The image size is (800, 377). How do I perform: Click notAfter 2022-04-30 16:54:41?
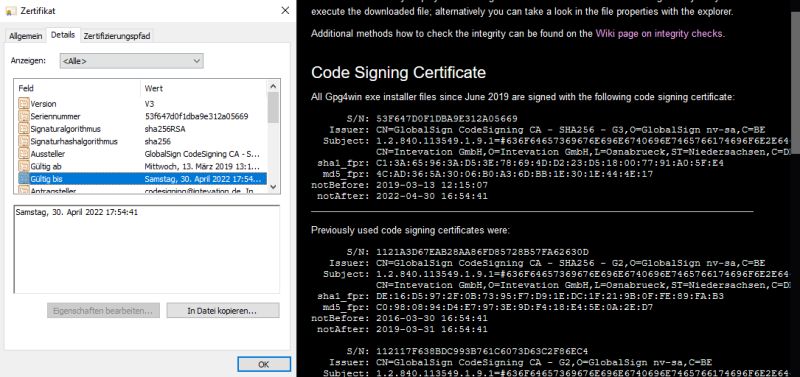pyautogui.click(x=402, y=196)
